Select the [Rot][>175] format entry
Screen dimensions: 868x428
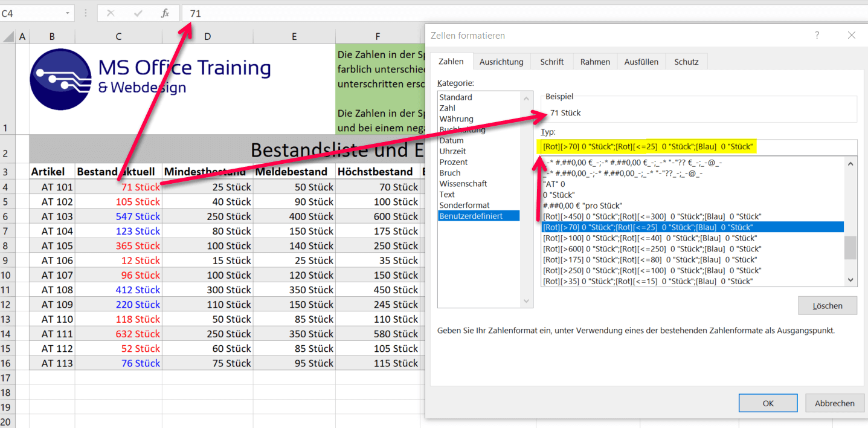(692, 260)
